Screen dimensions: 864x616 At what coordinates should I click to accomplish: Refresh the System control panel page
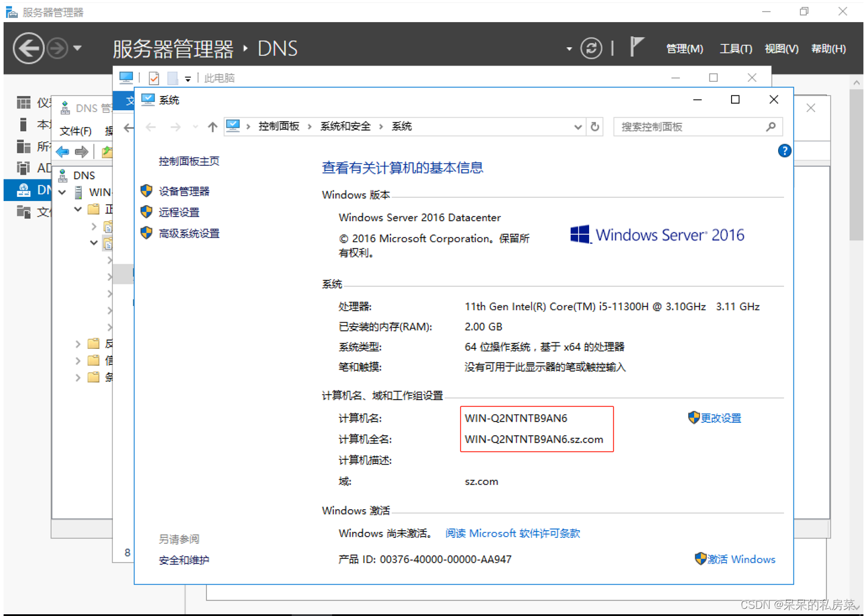tap(594, 126)
